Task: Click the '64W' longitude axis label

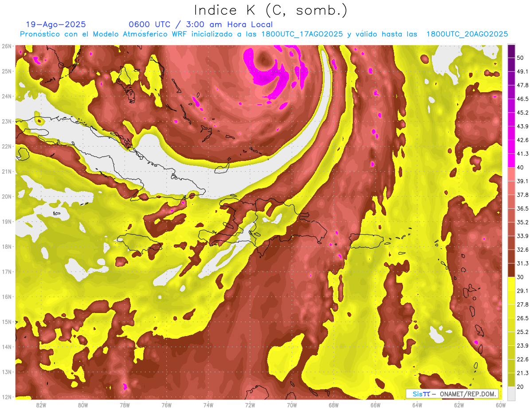Action: tap(417, 405)
